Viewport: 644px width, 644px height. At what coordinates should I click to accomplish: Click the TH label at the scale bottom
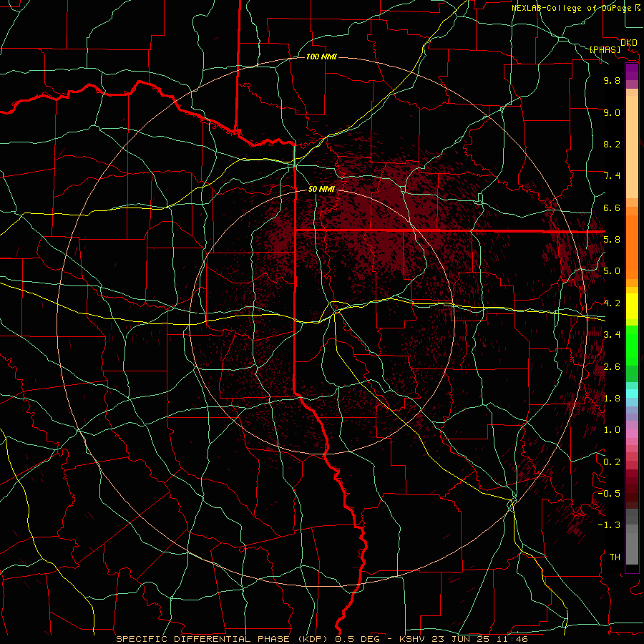615,557
